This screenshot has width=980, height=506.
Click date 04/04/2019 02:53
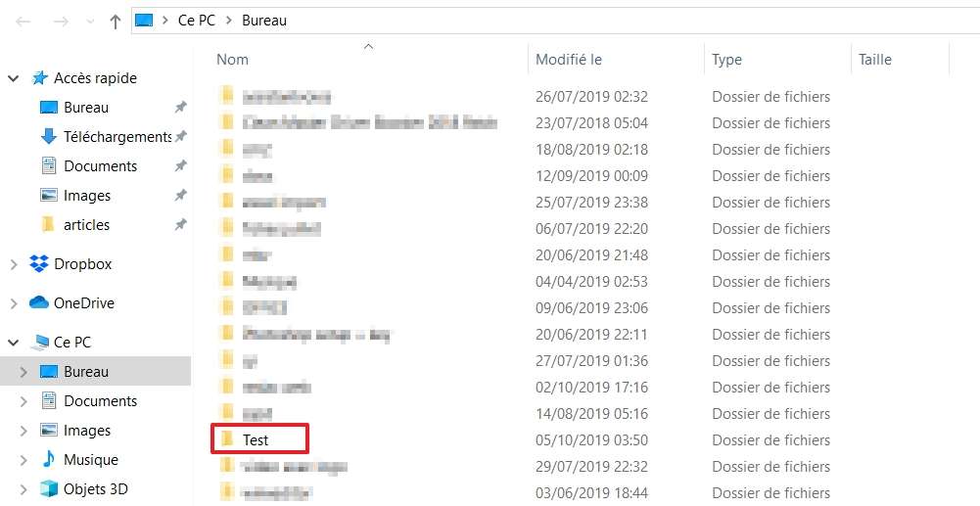point(591,282)
